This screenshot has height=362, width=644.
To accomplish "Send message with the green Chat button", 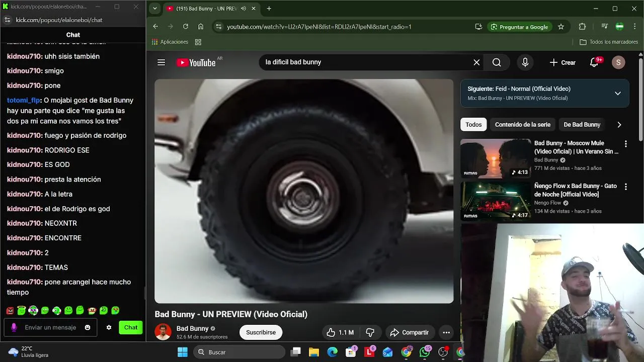I will 131,327.
